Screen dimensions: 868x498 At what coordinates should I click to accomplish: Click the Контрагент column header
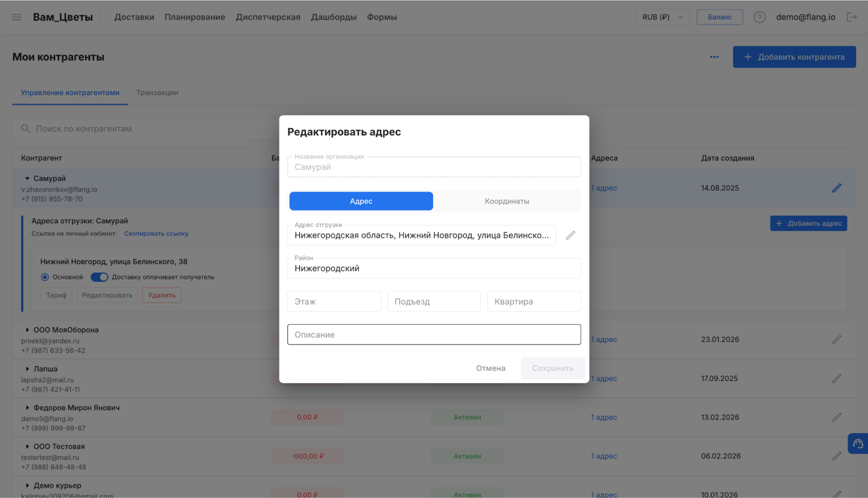tap(41, 158)
